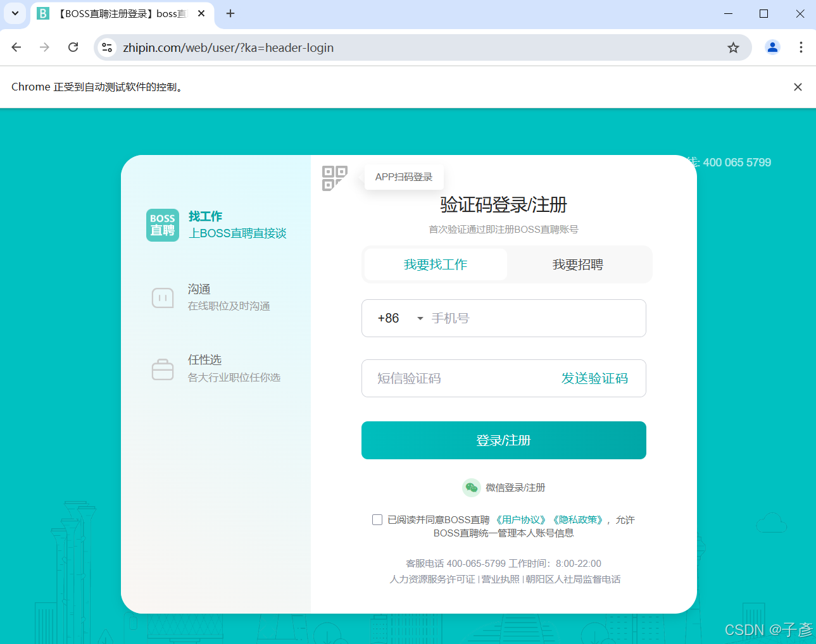Viewport: 816px width, 644px height.
Task: Click the 首次验证通过即注册BOSS直聘账号 subtitle
Action: 504,230
